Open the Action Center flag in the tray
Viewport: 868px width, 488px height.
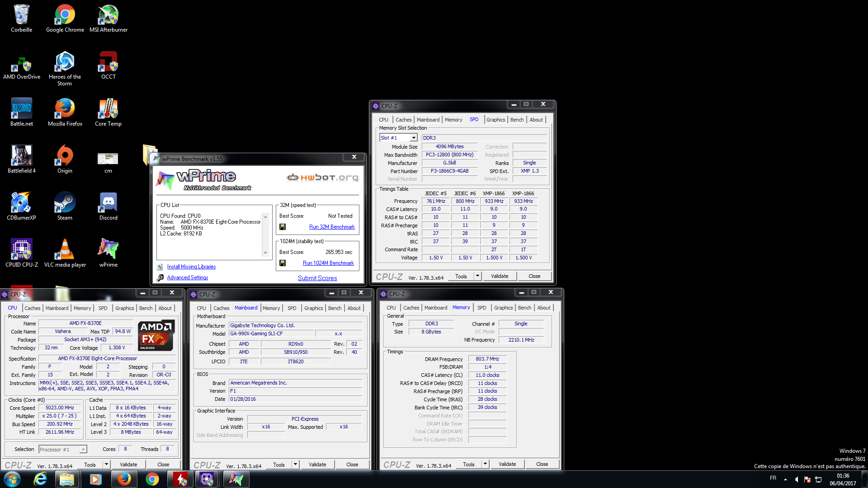tap(807, 479)
